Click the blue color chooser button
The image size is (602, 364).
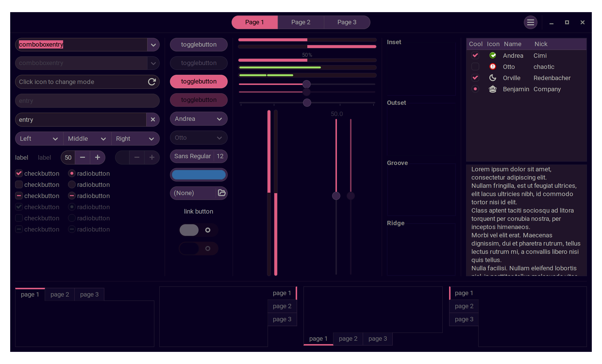click(x=198, y=175)
